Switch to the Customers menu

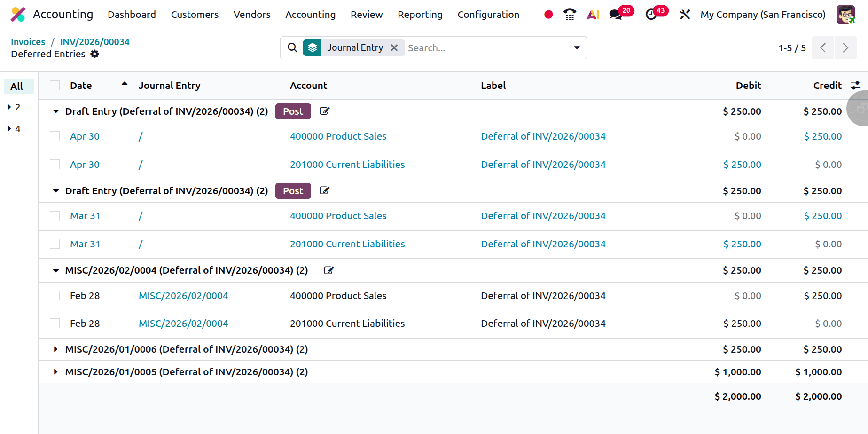coord(195,15)
